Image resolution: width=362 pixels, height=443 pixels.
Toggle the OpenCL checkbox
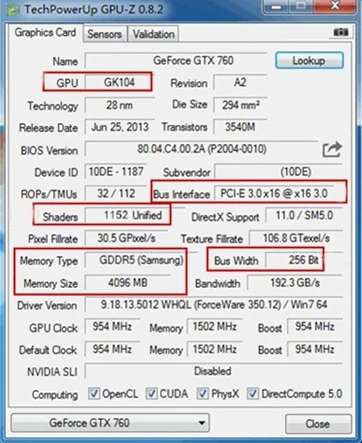[94, 393]
